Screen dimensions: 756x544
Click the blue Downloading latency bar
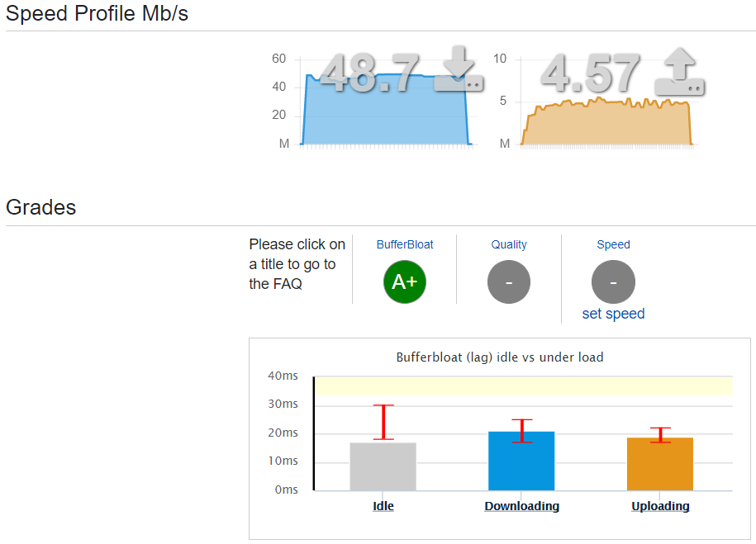521,461
